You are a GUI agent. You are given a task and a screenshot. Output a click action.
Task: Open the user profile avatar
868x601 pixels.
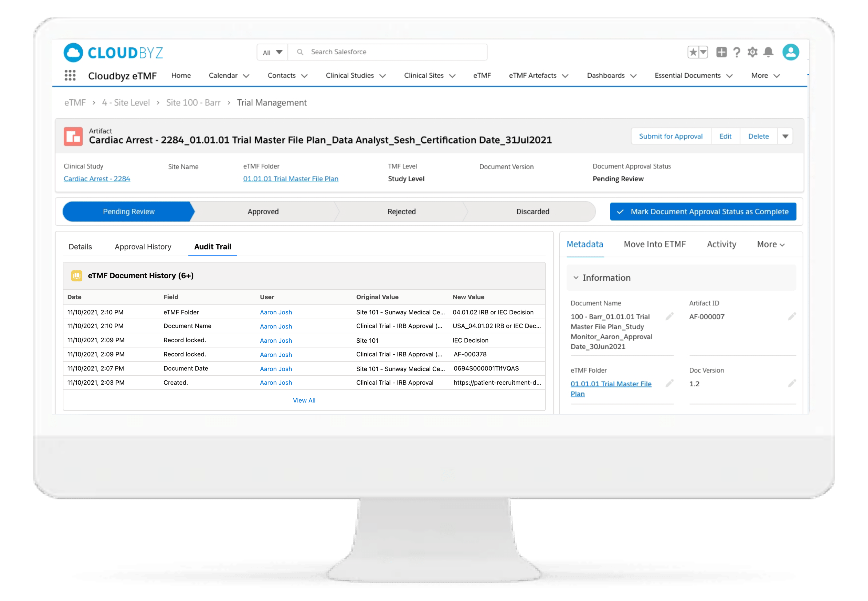pyautogui.click(x=790, y=52)
